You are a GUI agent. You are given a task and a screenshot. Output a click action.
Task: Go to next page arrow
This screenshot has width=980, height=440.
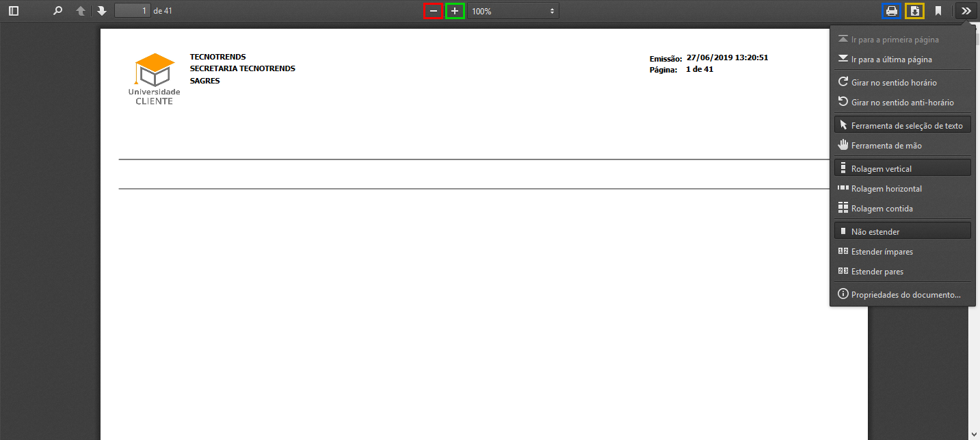coord(102,11)
